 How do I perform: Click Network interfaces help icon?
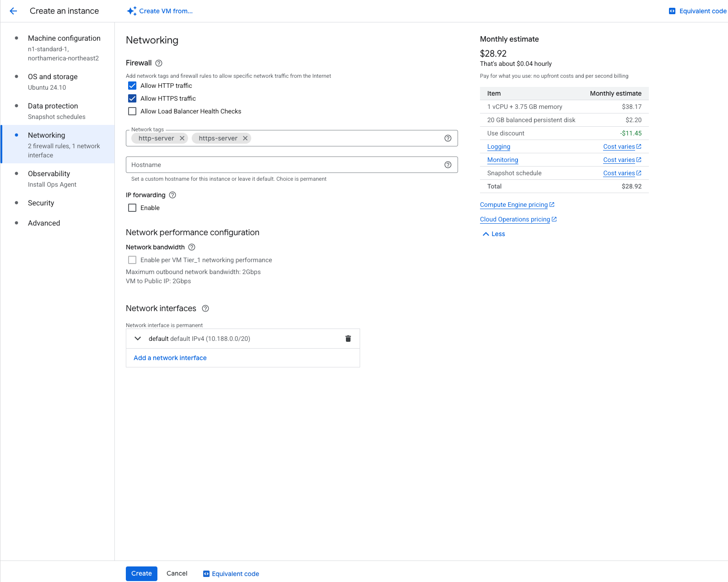click(x=205, y=308)
